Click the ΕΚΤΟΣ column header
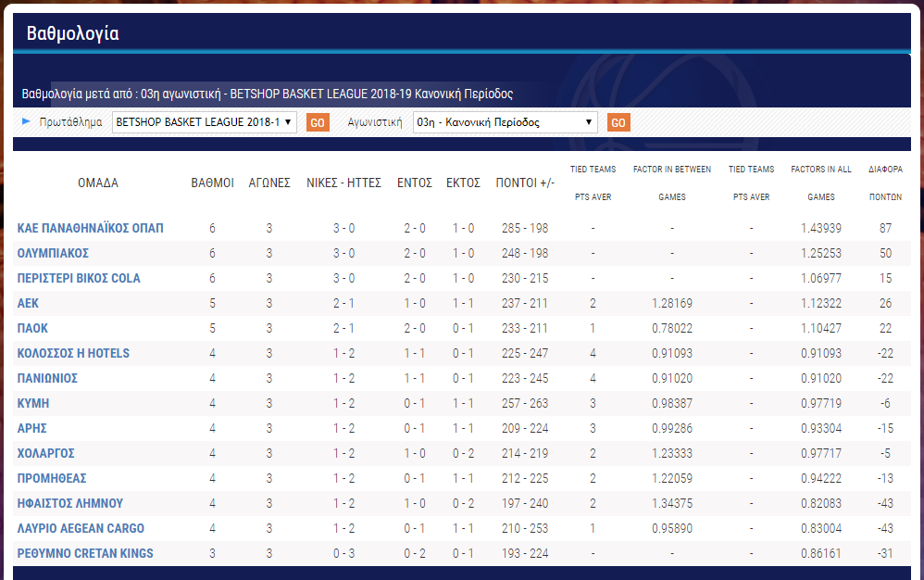 tap(463, 183)
